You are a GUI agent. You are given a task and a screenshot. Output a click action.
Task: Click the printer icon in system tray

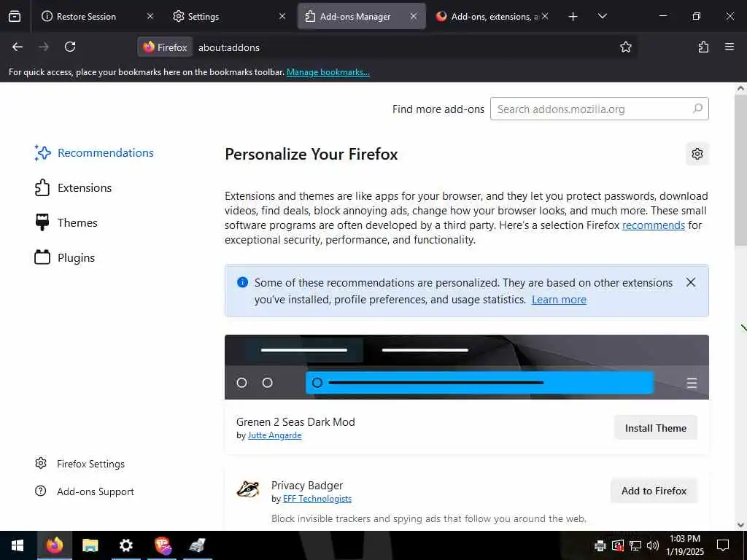coord(600,545)
